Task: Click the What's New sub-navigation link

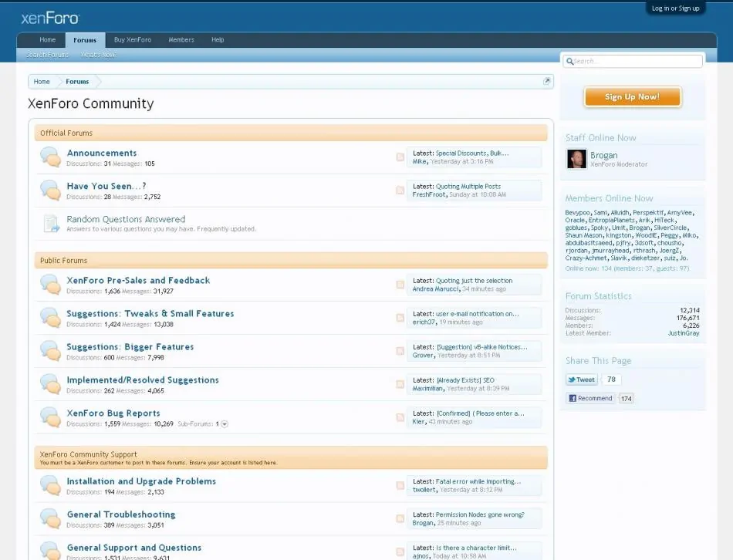Action: coord(99,55)
